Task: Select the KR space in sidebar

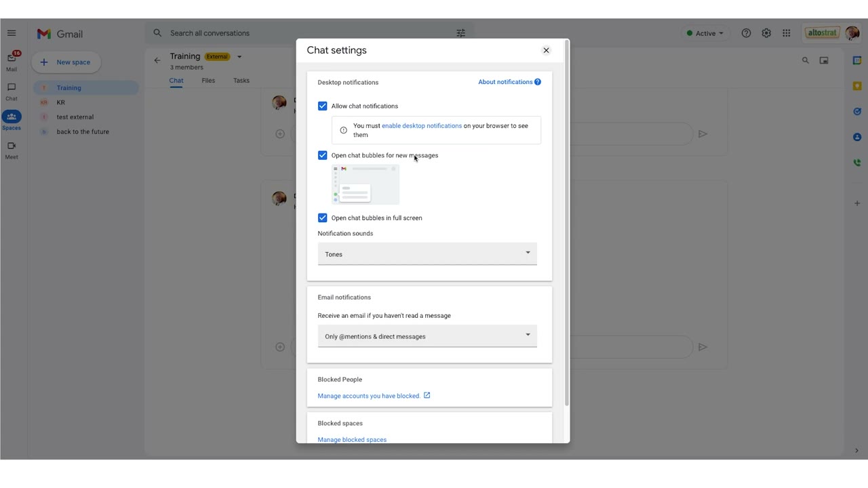Action: [85, 102]
